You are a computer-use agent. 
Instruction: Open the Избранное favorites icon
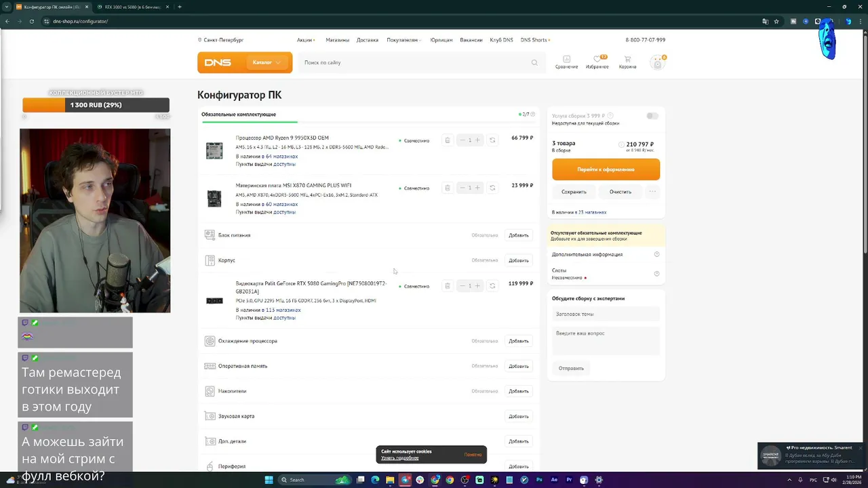tap(597, 62)
